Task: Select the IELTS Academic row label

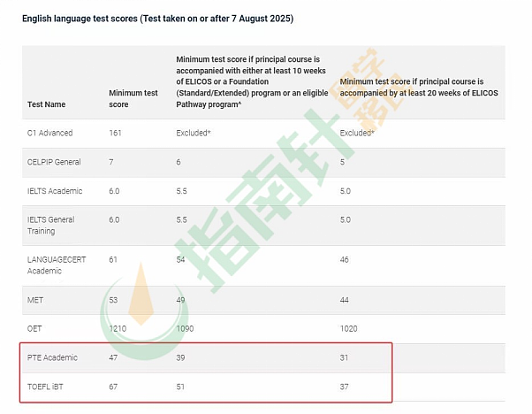Action: pyautogui.click(x=55, y=191)
